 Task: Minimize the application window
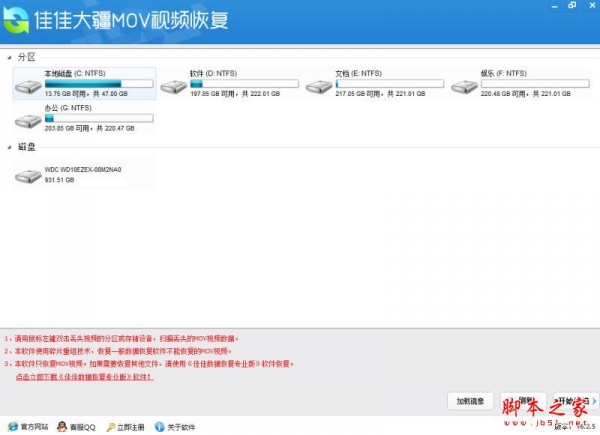(x=555, y=6)
